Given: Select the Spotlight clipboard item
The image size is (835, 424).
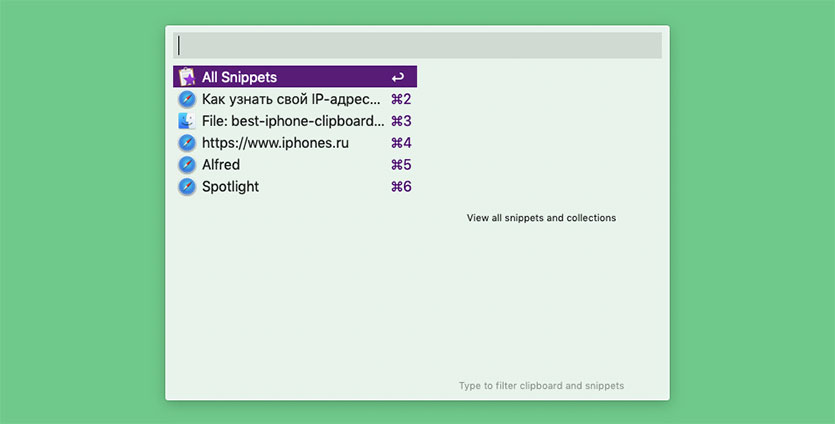Looking at the screenshot, I should pyautogui.click(x=230, y=187).
